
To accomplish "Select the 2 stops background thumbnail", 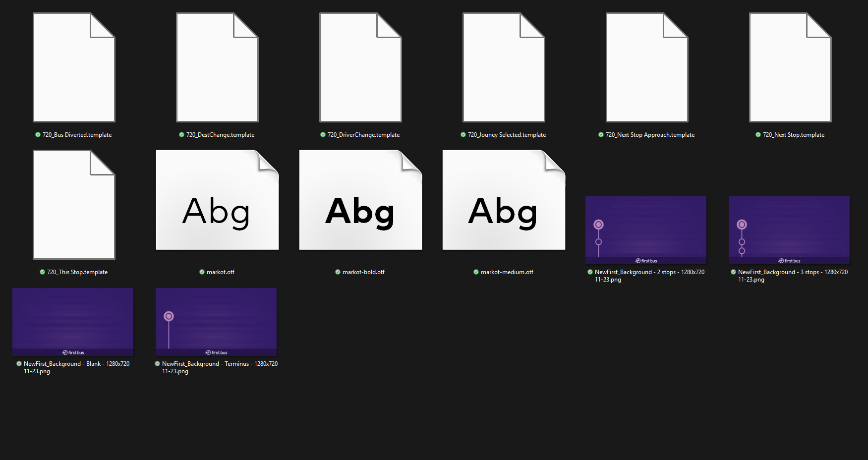I will click(645, 230).
